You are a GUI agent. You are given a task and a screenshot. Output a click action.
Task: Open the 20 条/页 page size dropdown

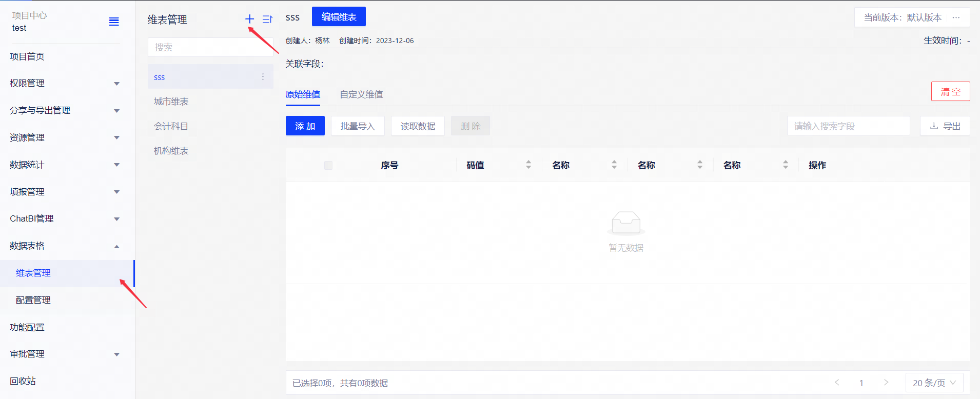click(x=934, y=383)
